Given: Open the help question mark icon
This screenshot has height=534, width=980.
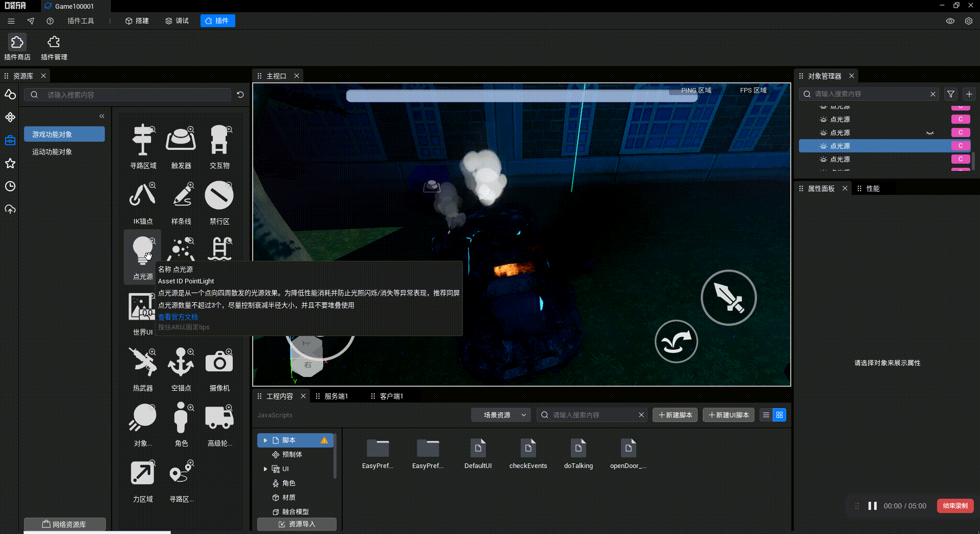Looking at the screenshot, I should pos(50,21).
